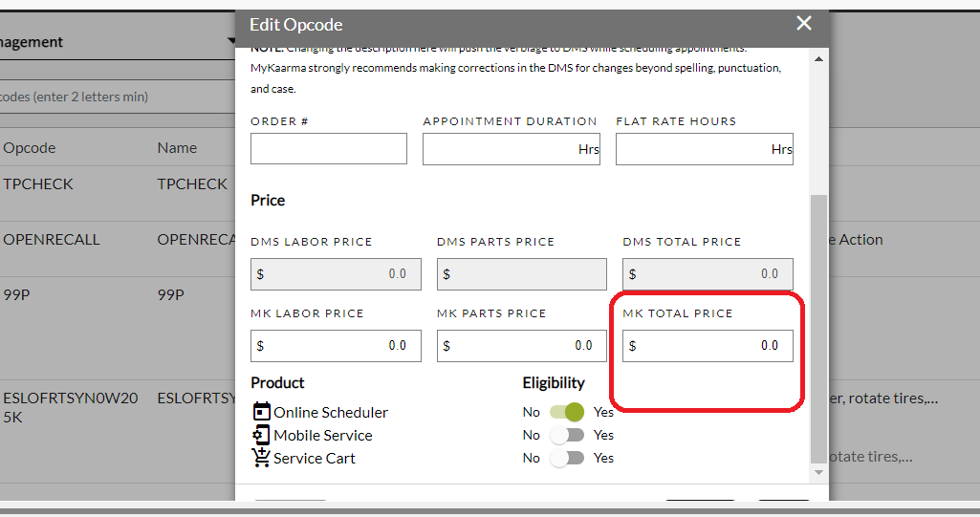
Task: Click the dialog scrollbar up arrow
Action: click(818, 59)
